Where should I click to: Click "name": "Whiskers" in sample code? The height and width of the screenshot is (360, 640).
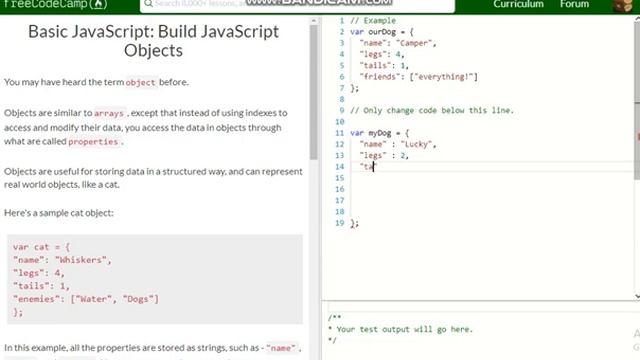point(62,260)
